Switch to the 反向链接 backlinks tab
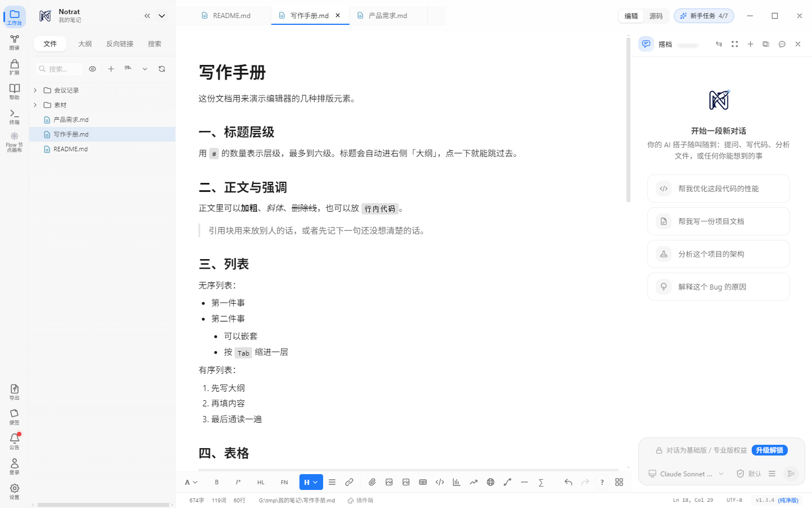 coord(120,43)
